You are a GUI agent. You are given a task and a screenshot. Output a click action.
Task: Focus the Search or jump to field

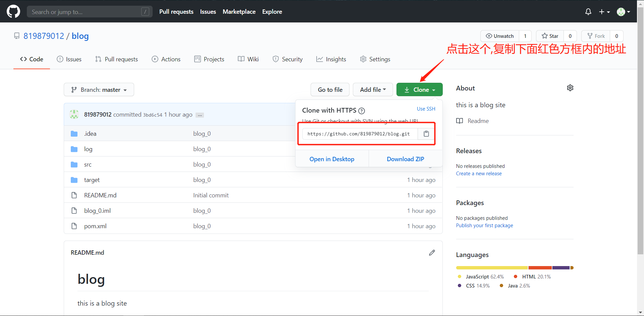(90, 12)
